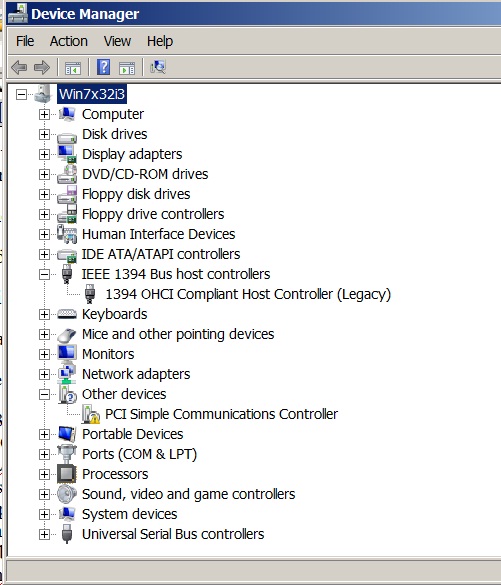Image resolution: width=501 pixels, height=585 pixels.
Task: Expand the Processors node
Action: 44,474
